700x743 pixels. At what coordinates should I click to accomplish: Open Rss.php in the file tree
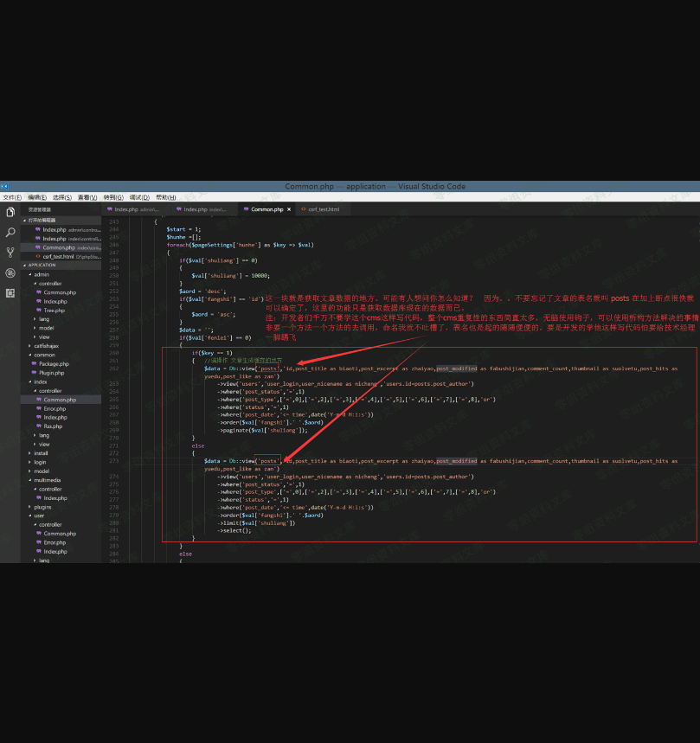pyautogui.click(x=53, y=426)
